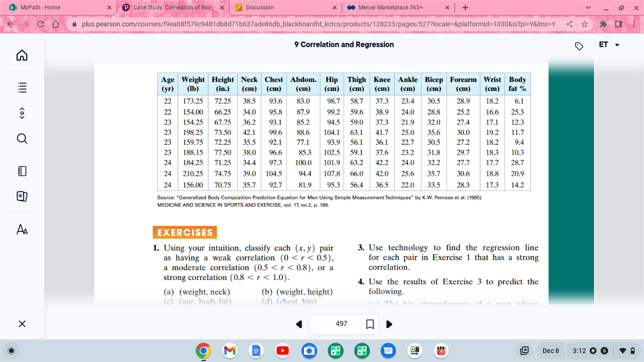Go to the next page with the arrow
This screenshot has width=644, height=362.
point(388,324)
